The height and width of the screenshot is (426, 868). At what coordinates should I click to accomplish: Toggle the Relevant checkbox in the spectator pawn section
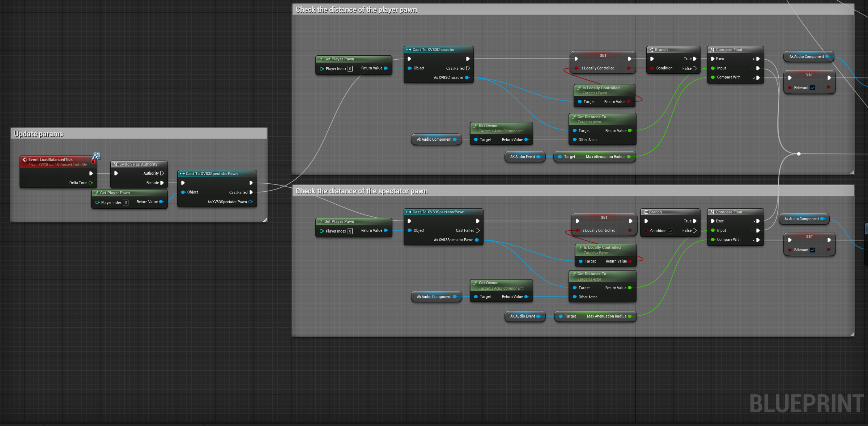[x=813, y=250]
